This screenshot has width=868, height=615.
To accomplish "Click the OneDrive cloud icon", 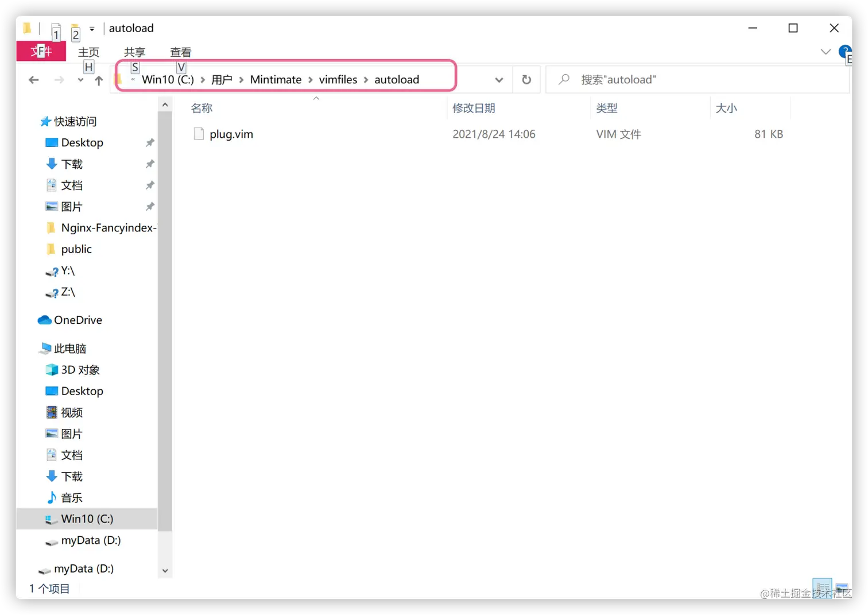I will (44, 320).
